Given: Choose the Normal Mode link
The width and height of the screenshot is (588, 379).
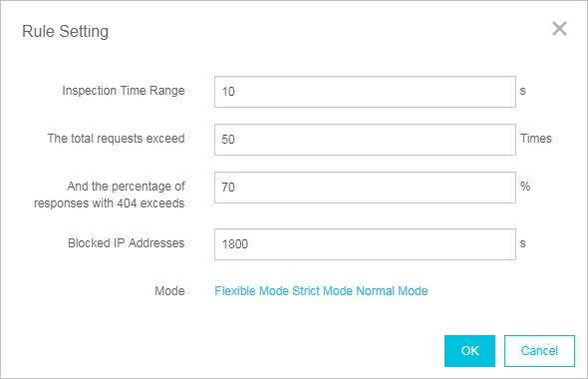Looking at the screenshot, I should point(392,291).
